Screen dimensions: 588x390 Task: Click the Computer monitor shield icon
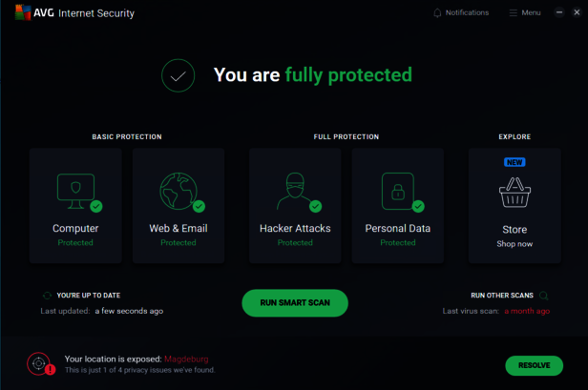[75, 190]
